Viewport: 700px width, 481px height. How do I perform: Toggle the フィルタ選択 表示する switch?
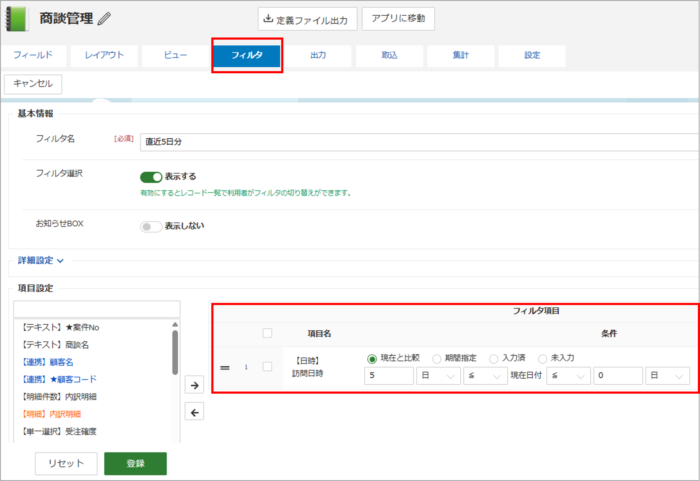(151, 177)
